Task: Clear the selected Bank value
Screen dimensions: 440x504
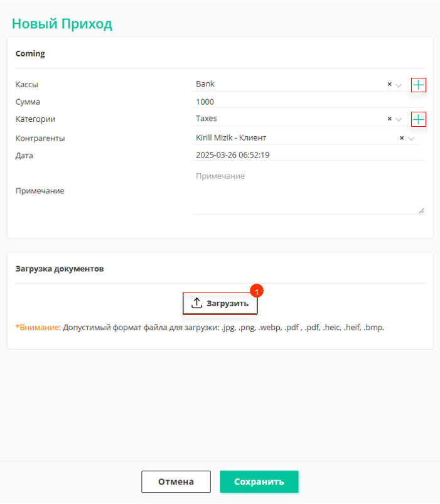Action: pyautogui.click(x=389, y=84)
